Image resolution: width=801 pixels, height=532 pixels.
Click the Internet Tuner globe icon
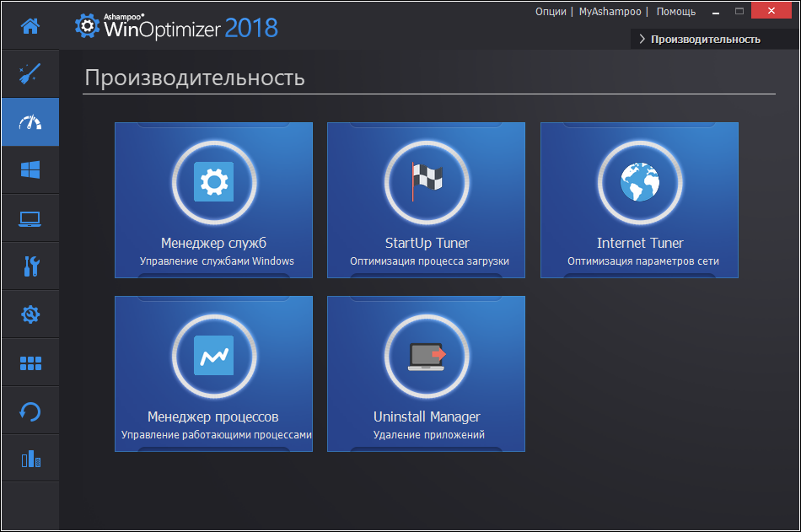point(640,182)
